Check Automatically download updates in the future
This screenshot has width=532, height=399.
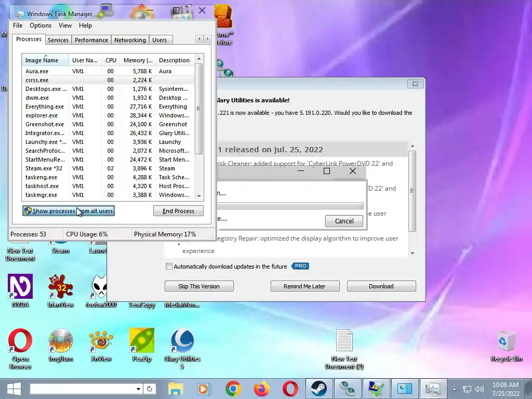[x=169, y=267]
